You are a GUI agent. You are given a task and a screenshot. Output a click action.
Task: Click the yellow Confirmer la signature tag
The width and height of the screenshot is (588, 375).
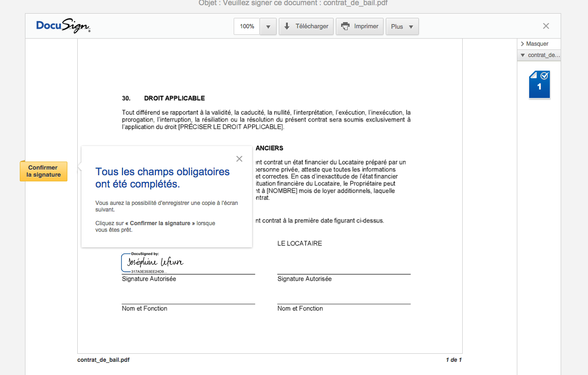pos(43,171)
